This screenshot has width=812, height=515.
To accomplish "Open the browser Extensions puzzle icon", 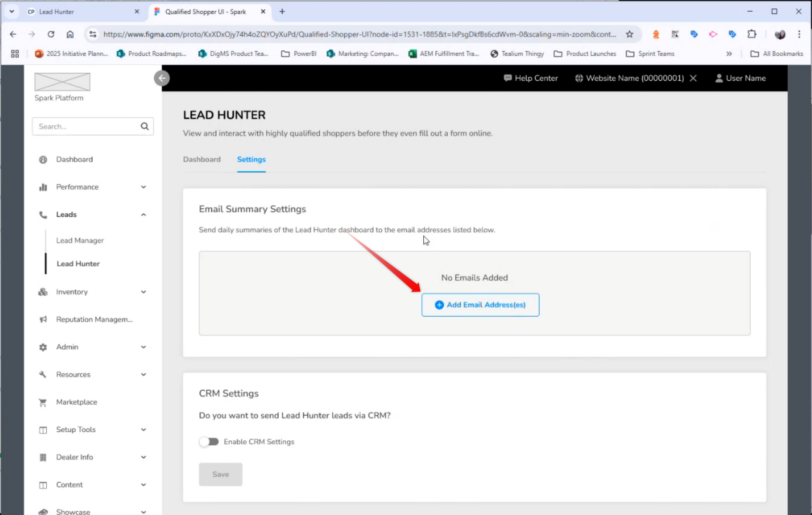I will pos(752,34).
